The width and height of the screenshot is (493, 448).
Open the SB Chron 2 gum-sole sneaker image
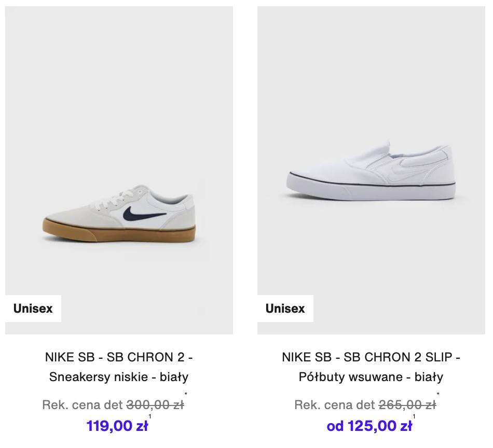(x=119, y=170)
